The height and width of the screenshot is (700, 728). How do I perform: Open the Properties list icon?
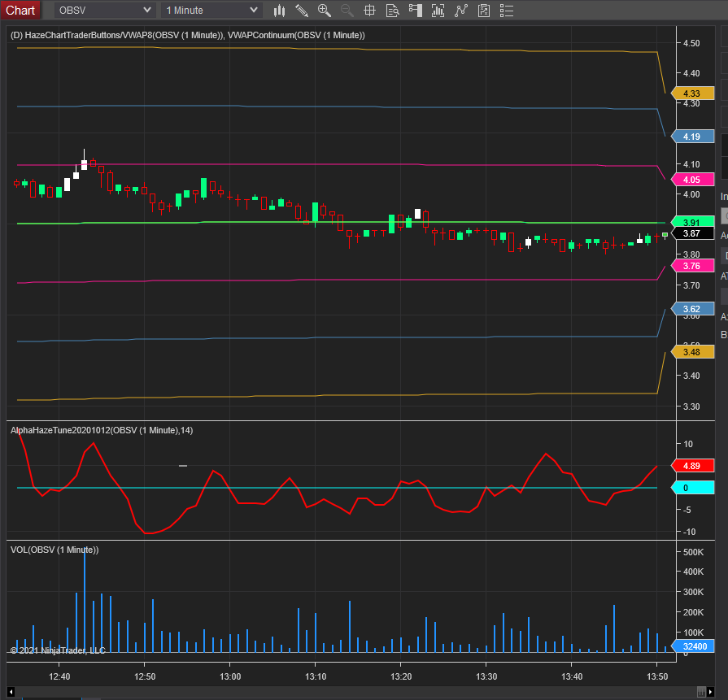click(507, 11)
